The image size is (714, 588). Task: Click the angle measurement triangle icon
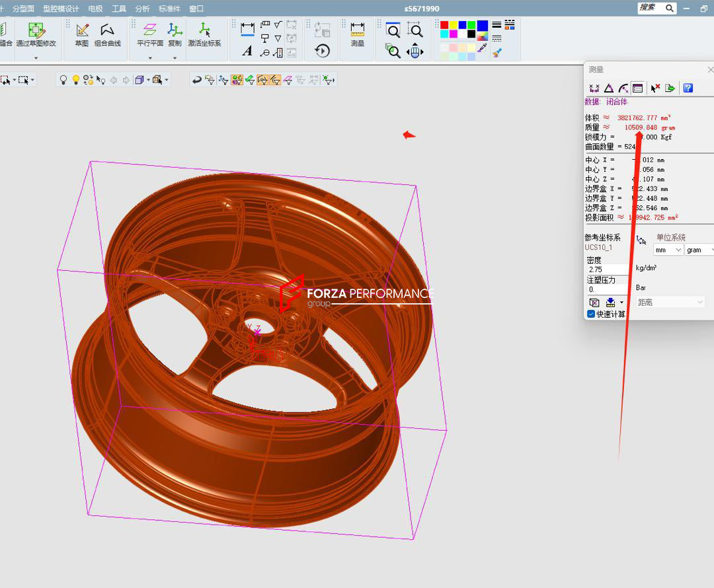coord(608,88)
